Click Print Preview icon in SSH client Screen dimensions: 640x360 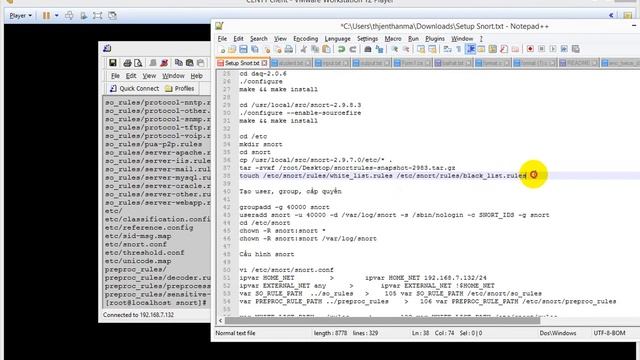[x=138, y=63]
